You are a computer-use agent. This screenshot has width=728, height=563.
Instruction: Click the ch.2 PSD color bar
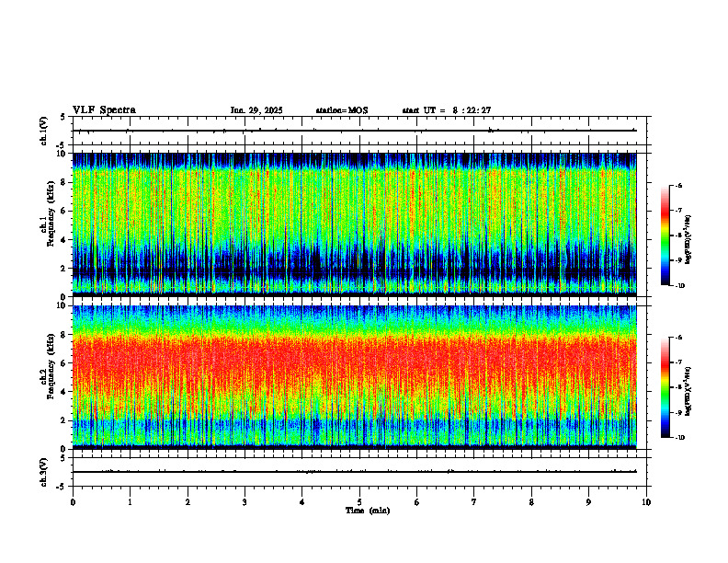[665, 387]
